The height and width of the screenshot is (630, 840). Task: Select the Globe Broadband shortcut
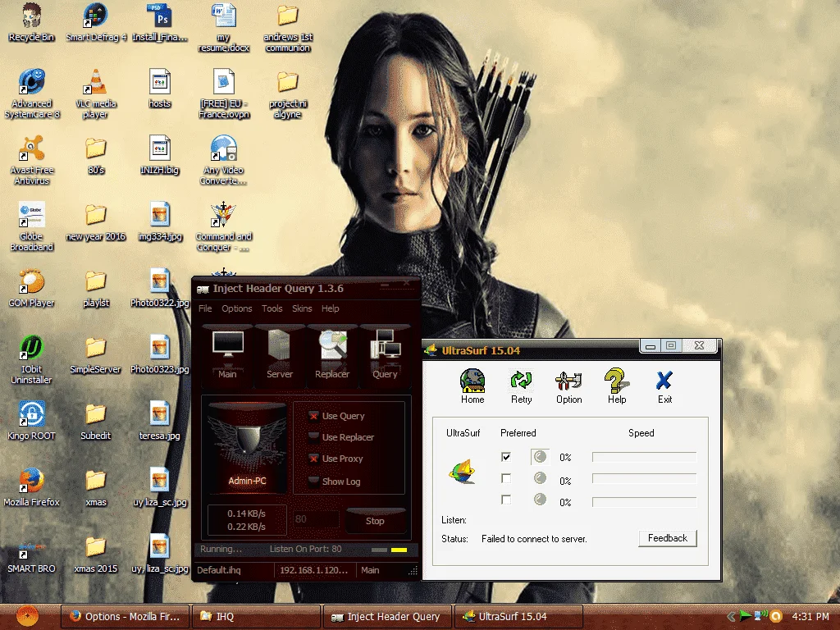(x=32, y=226)
